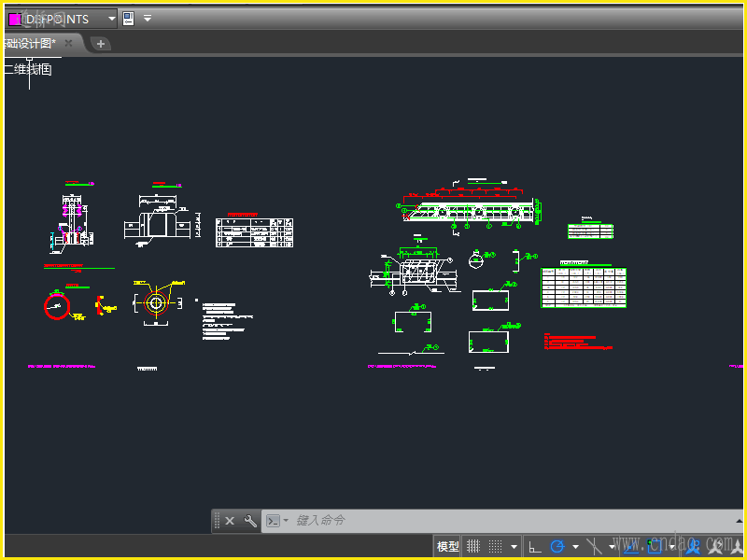Open new drawing tab with plus button

coord(101,43)
